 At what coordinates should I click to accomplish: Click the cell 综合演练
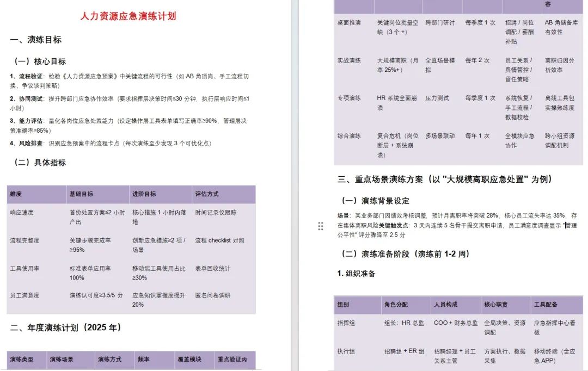click(x=349, y=136)
